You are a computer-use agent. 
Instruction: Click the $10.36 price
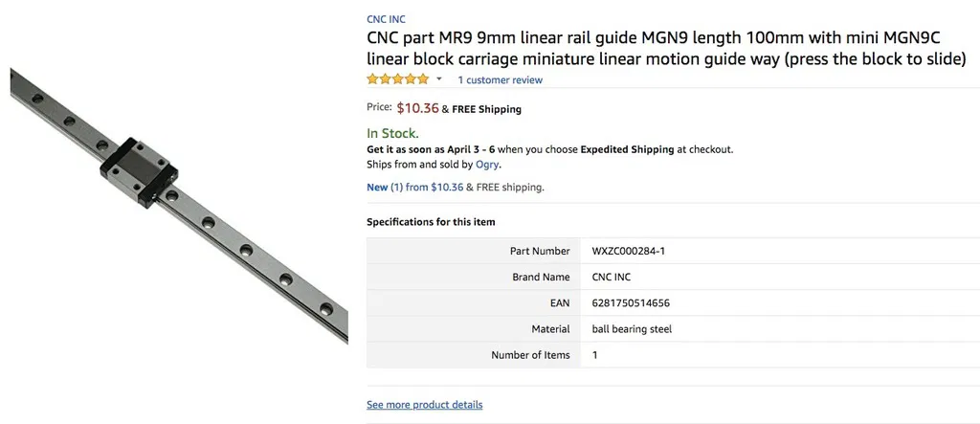(x=417, y=108)
